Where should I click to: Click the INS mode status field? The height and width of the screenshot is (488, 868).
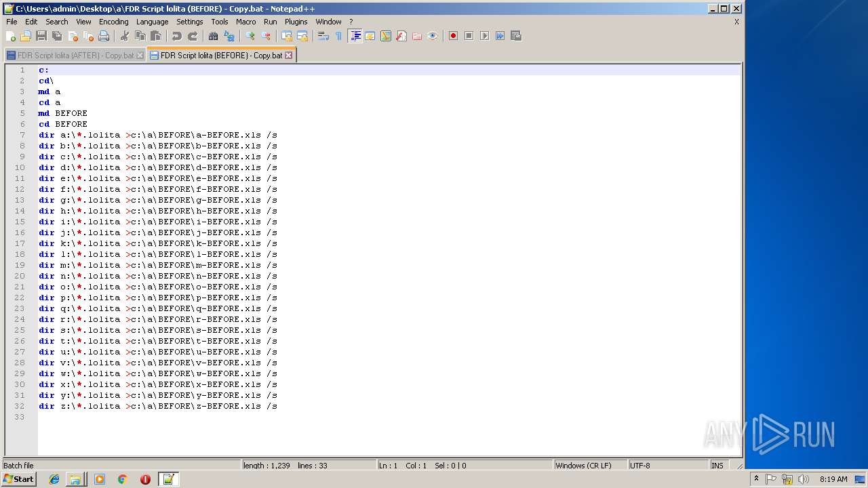(x=717, y=466)
